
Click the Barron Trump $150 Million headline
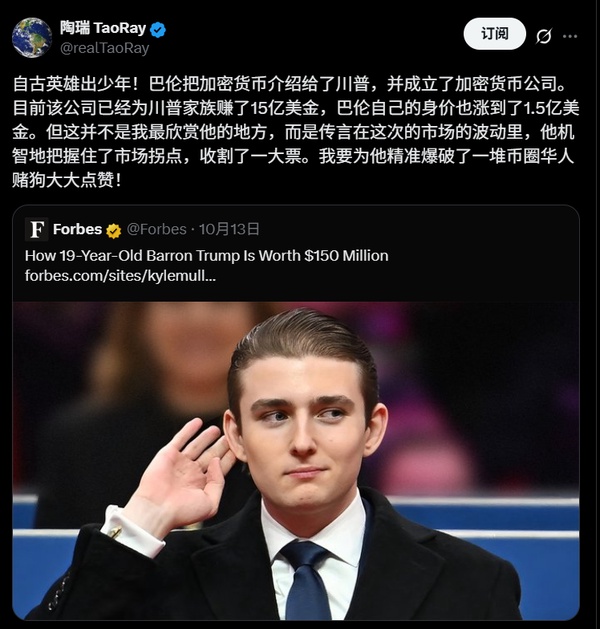coord(207,256)
